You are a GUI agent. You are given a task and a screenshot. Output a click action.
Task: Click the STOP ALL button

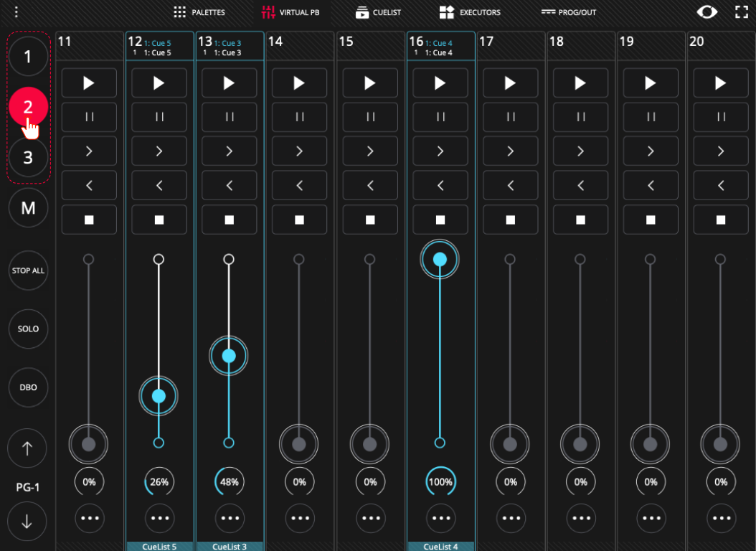click(x=28, y=270)
